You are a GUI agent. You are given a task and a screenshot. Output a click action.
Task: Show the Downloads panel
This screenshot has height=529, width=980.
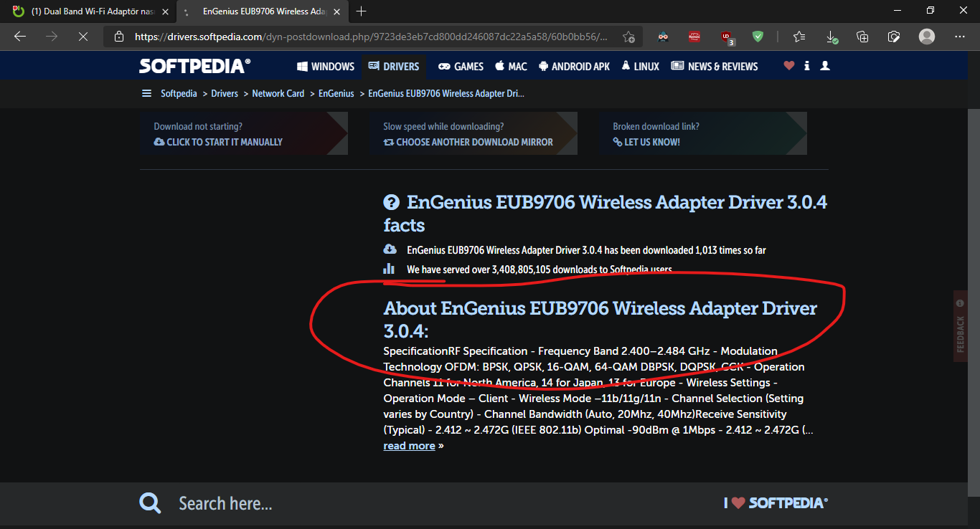(831, 37)
